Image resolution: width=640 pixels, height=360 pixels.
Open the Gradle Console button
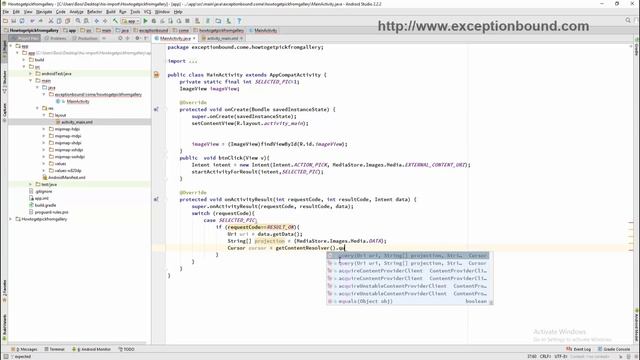coord(614,349)
